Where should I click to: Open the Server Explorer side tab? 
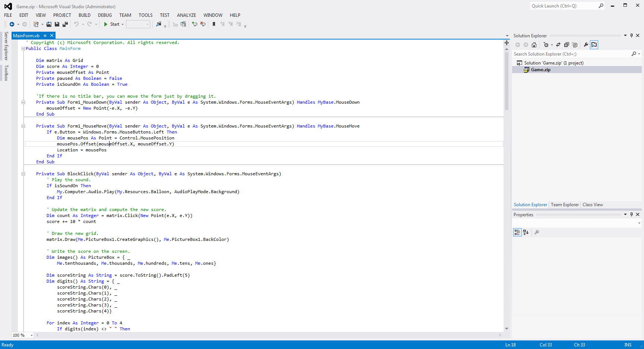click(x=6, y=46)
